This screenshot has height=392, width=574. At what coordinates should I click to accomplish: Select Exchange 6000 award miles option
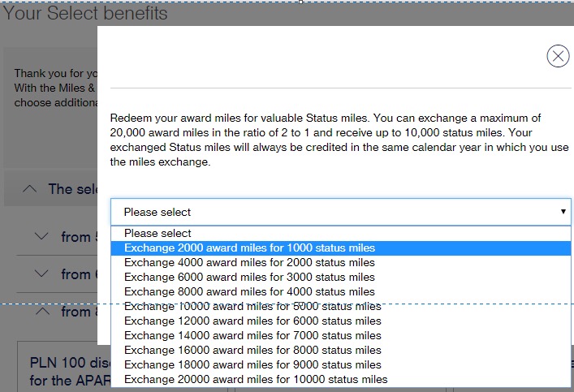coord(340,278)
